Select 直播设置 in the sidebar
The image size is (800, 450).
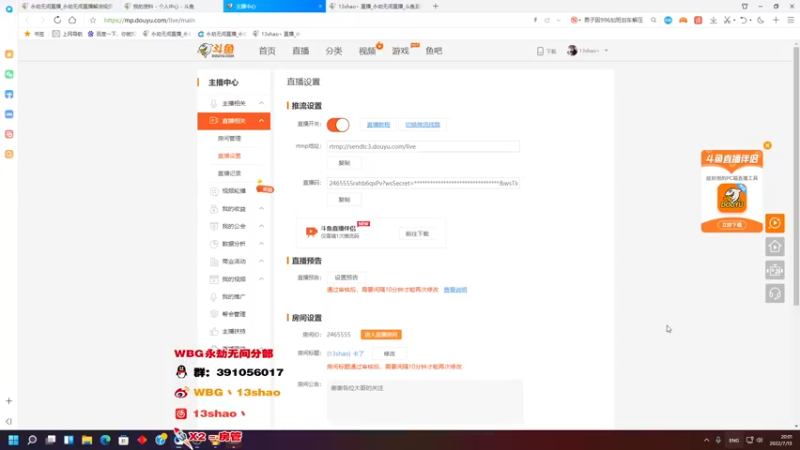click(x=229, y=156)
